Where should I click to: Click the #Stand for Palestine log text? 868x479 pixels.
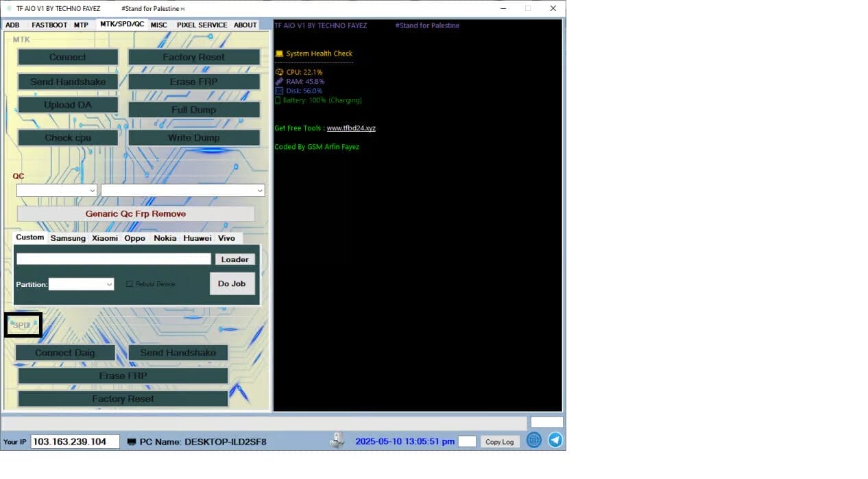(x=427, y=25)
